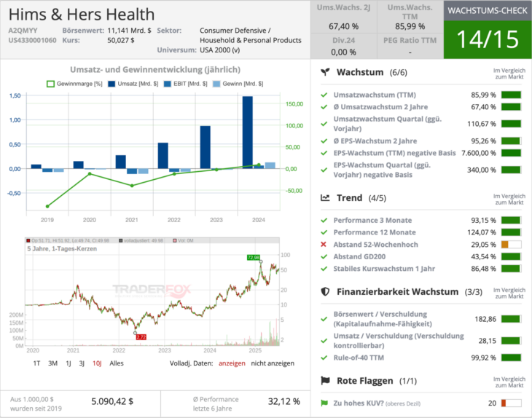The image size is (532, 418).
Task: Toggle the Gewinnmarge [%] legend entry
Action: pos(74,84)
